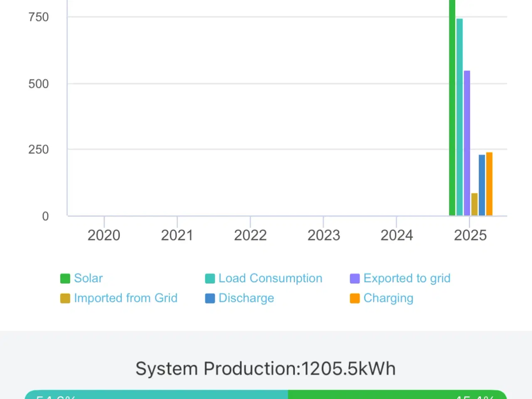The width and height of the screenshot is (532, 399).
Task: Select the 2021 x-axis year label
Action: [x=177, y=235]
